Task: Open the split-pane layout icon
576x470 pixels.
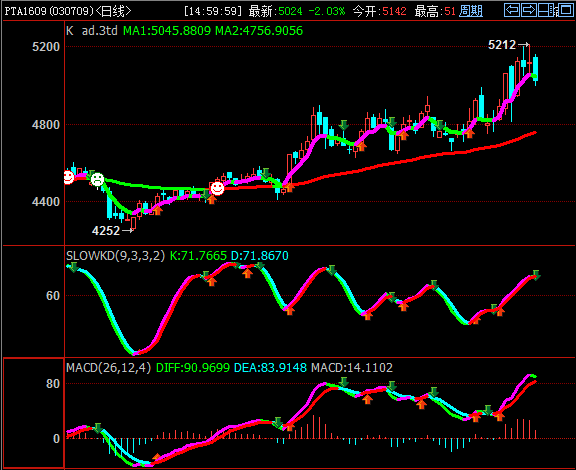Action: coord(546,10)
